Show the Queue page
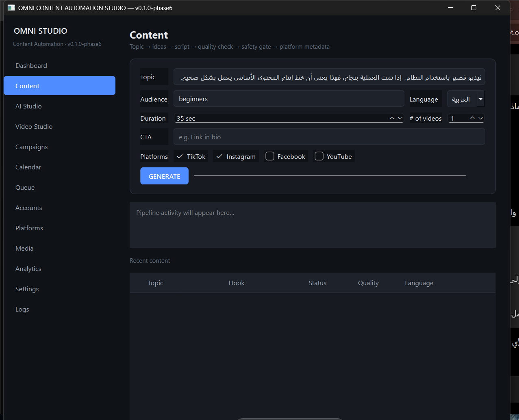Viewport: 519px width, 420px height. click(x=59, y=187)
